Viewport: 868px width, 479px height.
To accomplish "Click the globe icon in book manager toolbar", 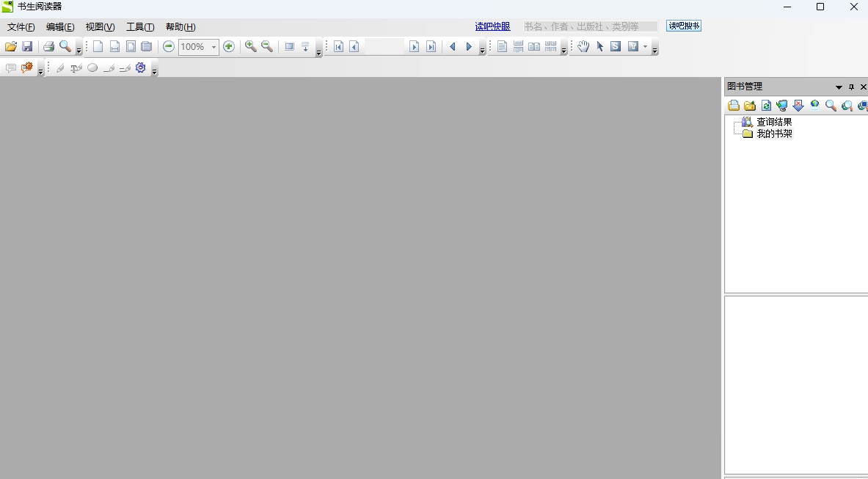I will pos(815,105).
